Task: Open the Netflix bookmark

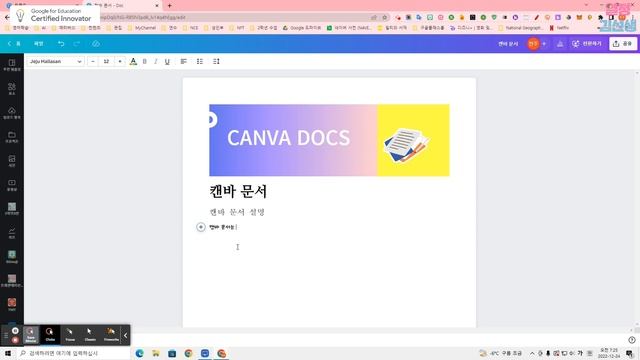Action: click(560, 28)
